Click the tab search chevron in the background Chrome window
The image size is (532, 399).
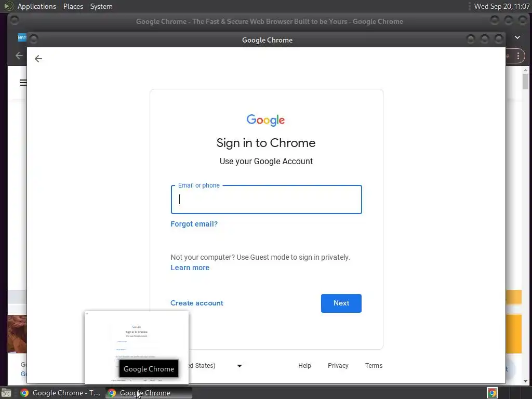tap(517, 37)
